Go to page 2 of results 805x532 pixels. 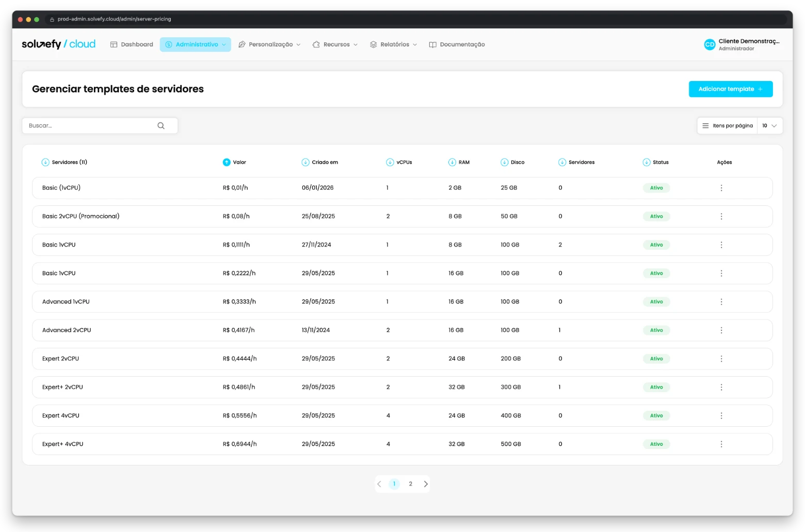click(410, 484)
